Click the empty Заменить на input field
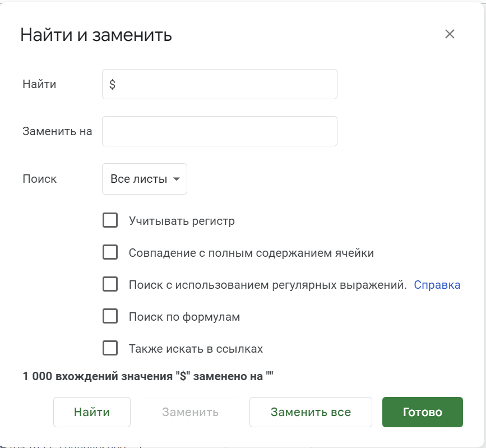 (x=219, y=131)
